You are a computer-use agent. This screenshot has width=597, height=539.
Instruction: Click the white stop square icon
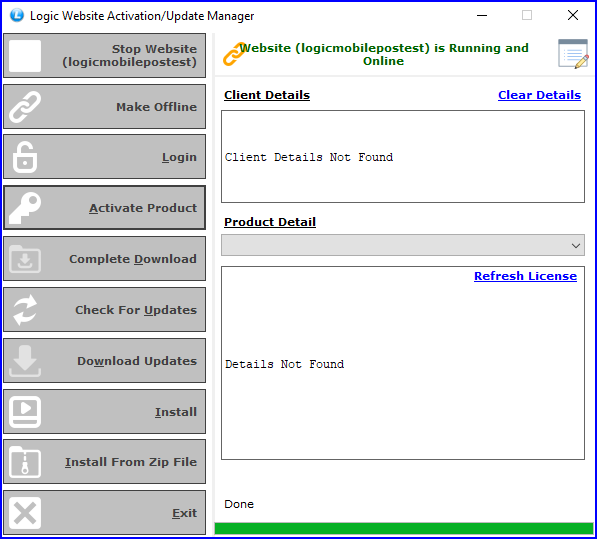[25, 56]
